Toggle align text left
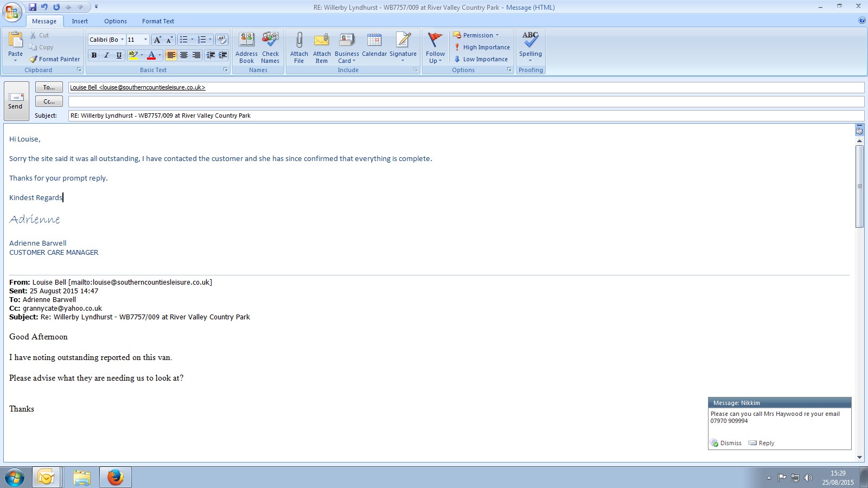 [x=171, y=55]
